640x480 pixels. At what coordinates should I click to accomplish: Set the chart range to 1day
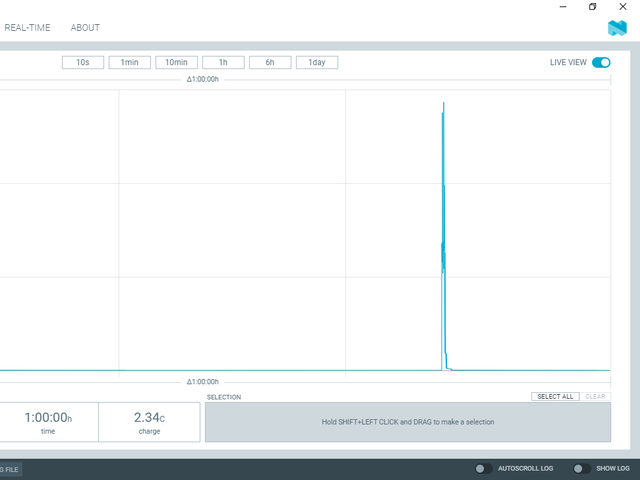click(317, 62)
